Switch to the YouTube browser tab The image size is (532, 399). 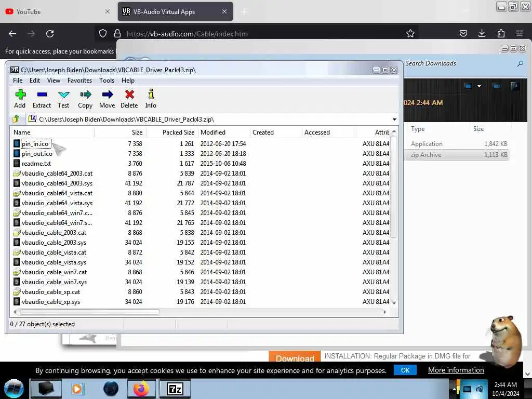58,11
